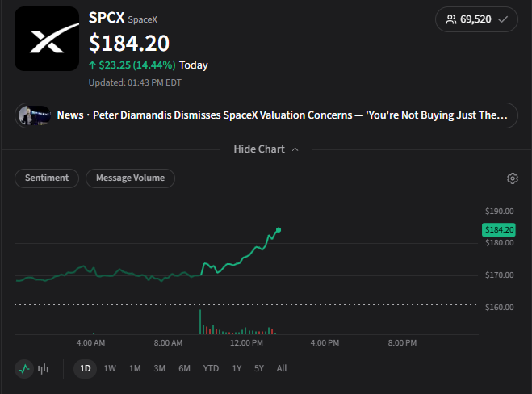This screenshot has height=394, width=532.
Task: Select the 6M time range
Action: (185, 368)
